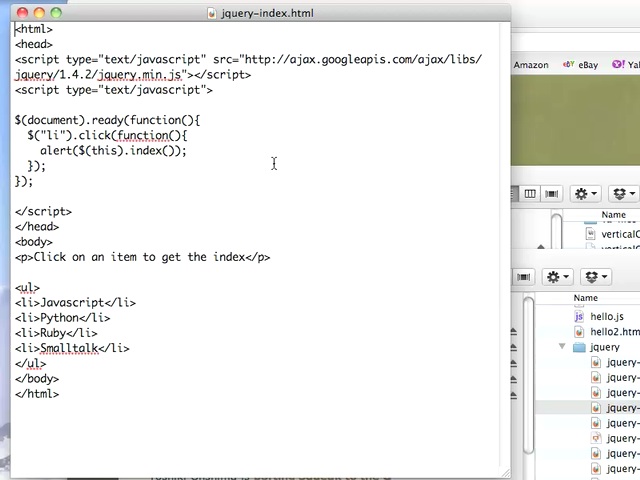The image size is (640, 480).
Task: Place cursor in the "<html>" opening line
Action: click(34, 29)
